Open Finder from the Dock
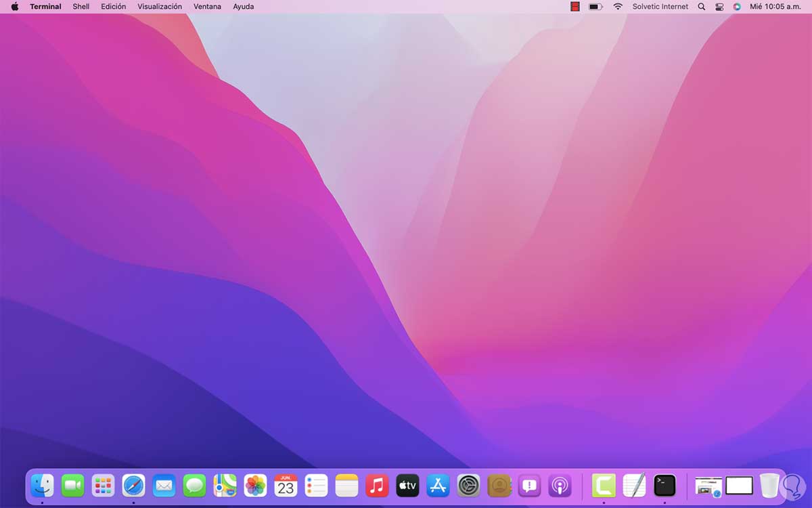The image size is (812, 508). coord(42,486)
